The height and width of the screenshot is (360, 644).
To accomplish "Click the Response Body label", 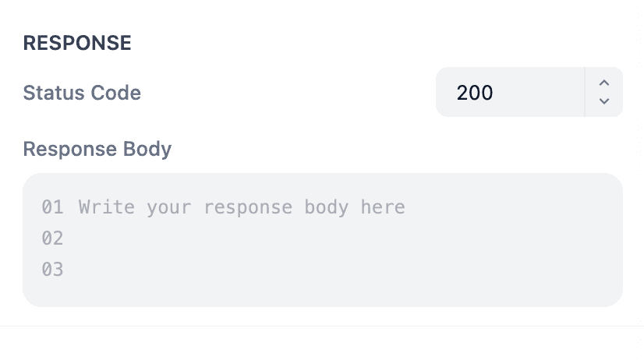I will [97, 149].
